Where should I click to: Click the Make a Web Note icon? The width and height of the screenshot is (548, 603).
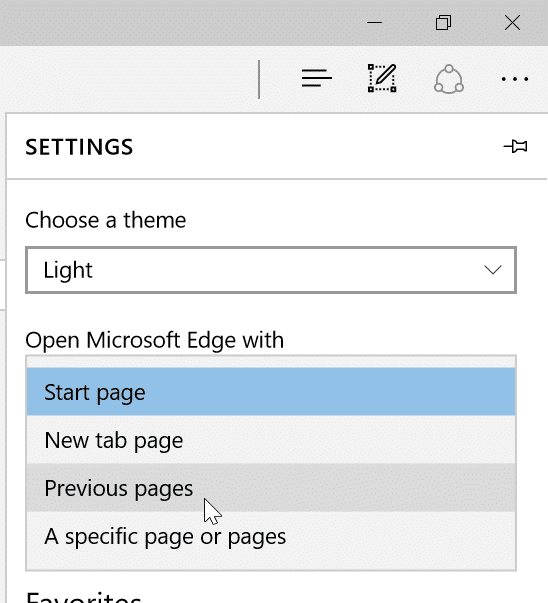pyautogui.click(x=382, y=78)
